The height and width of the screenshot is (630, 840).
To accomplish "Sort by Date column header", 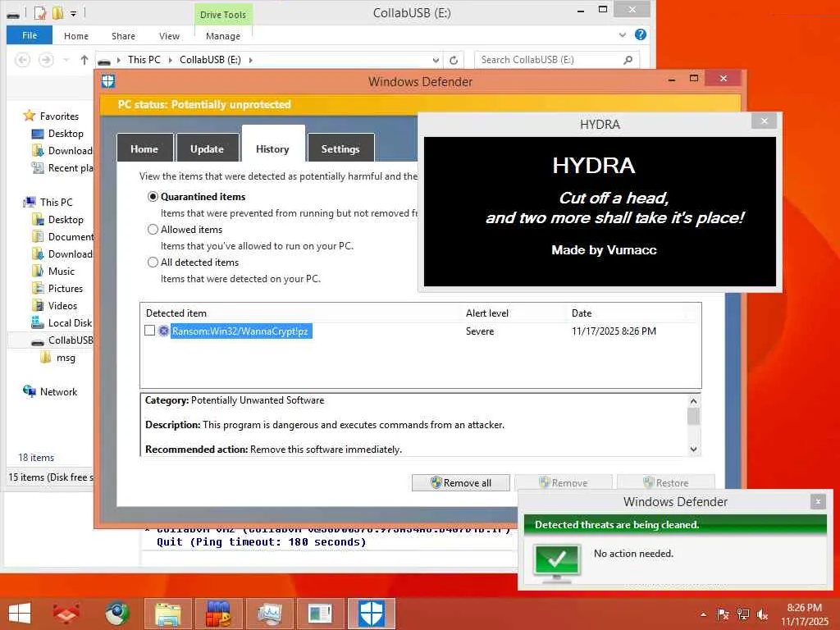I will [582, 313].
